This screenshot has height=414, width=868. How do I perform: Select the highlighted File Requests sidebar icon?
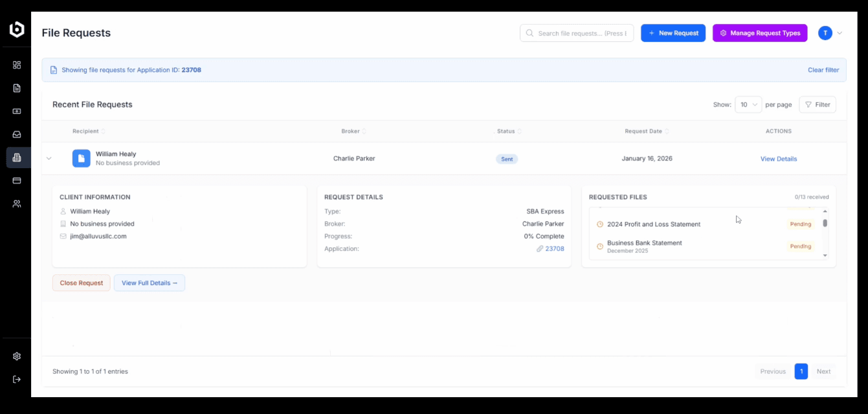click(17, 157)
